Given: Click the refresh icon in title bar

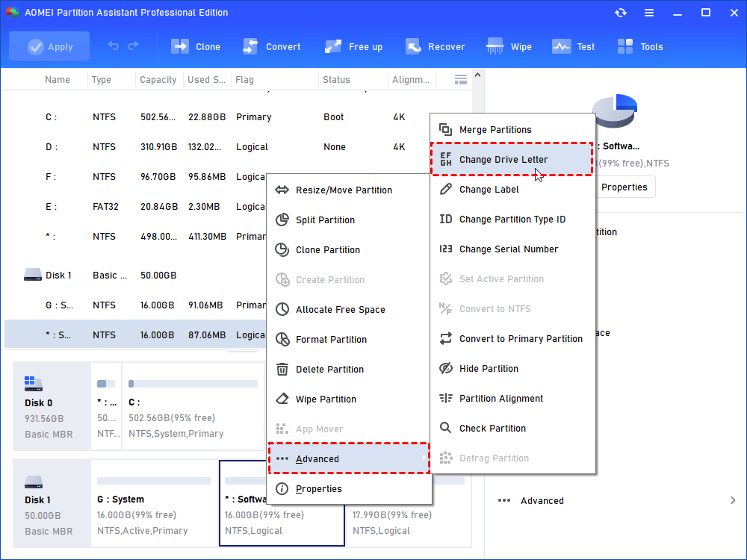Looking at the screenshot, I should [x=620, y=13].
